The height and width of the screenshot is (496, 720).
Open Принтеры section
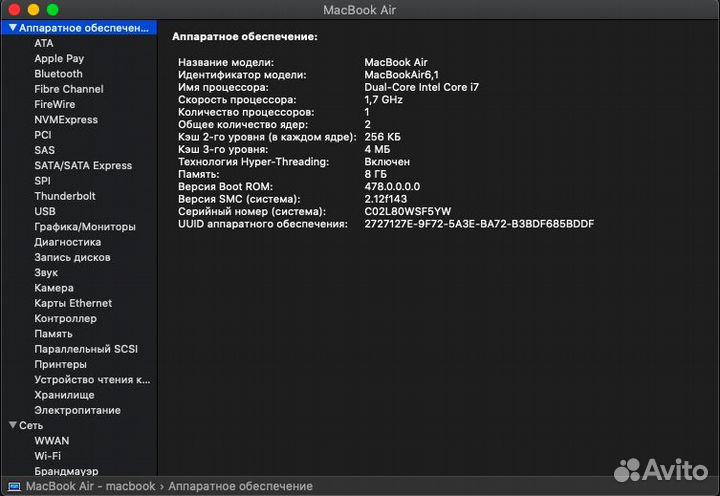click(x=60, y=364)
